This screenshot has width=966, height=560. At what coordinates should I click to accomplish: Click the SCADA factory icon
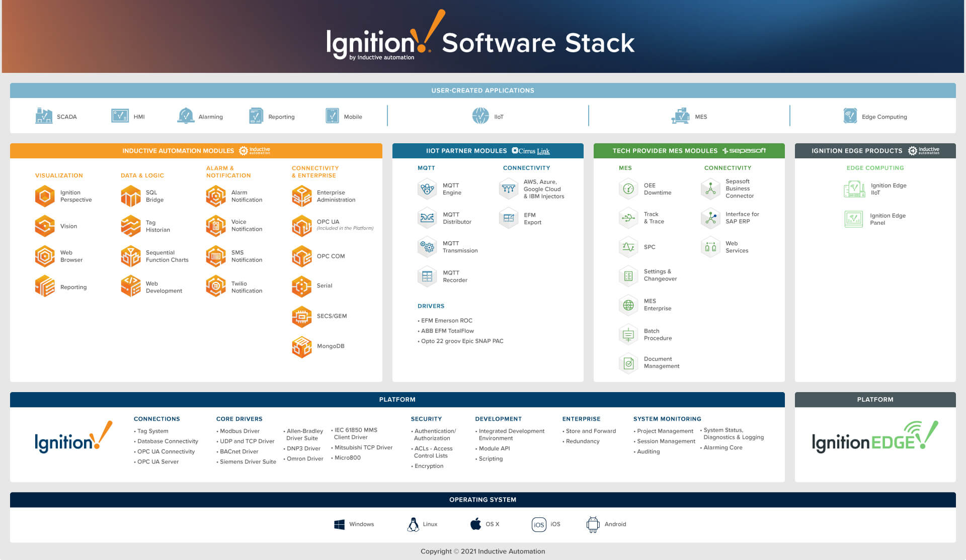click(x=44, y=116)
